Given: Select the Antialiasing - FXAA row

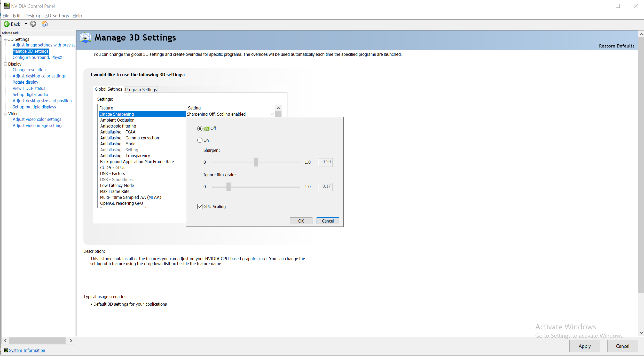Looking at the screenshot, I should coord(142,132).
